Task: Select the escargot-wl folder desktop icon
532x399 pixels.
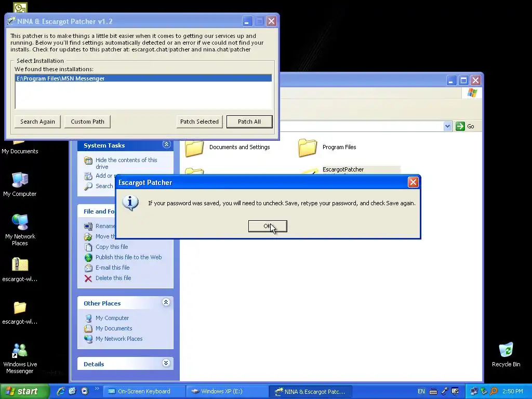Action: [20, 312]
